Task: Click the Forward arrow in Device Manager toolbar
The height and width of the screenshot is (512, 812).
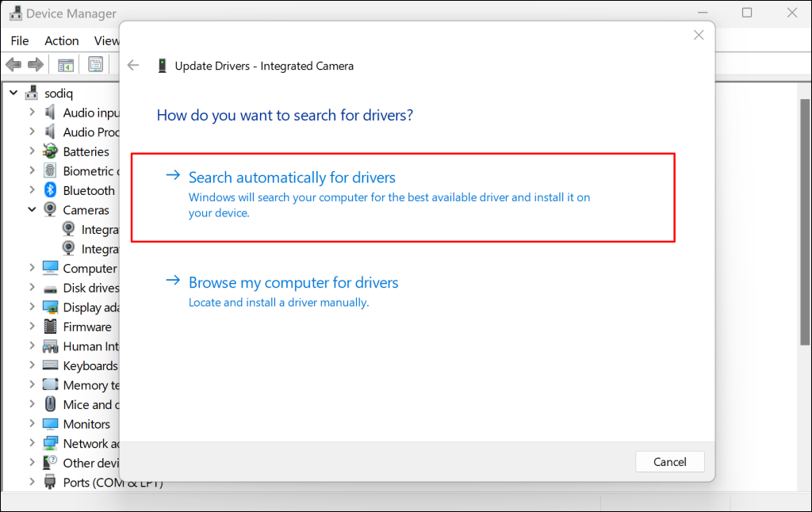Action: point(35,64)
